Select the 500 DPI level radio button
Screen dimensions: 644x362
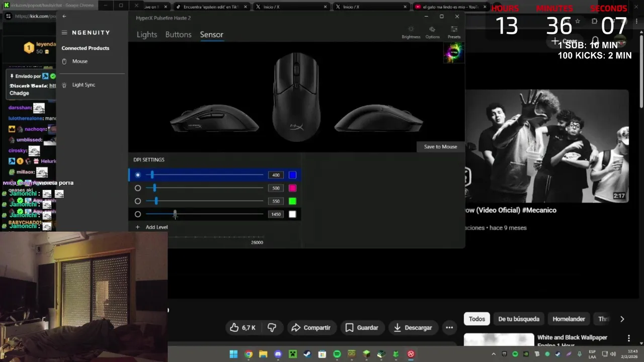pyautogui.click(x=138, y=188)
